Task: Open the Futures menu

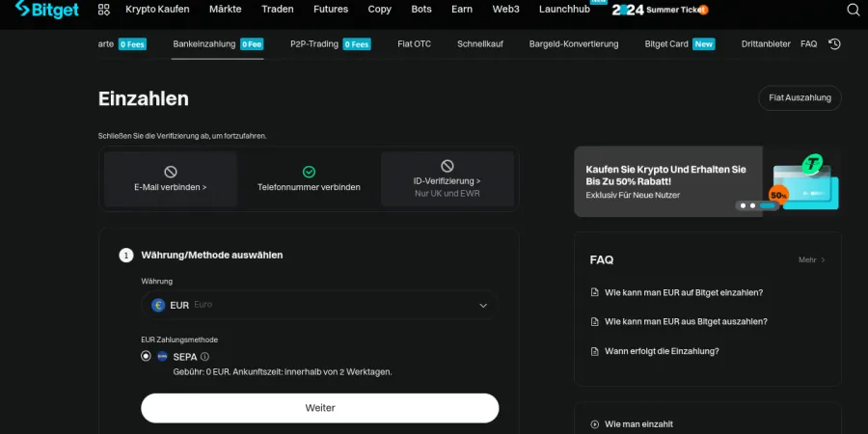Action: click(x=331, y=10)
